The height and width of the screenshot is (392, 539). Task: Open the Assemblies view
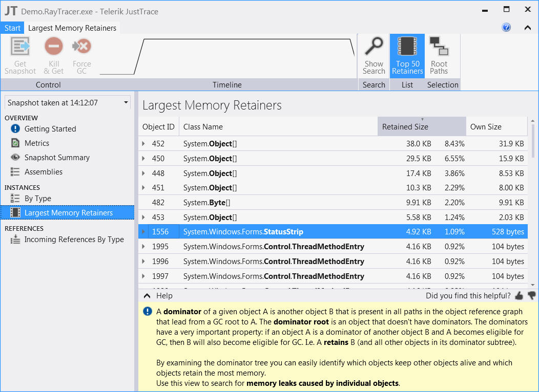coord(44,172)
